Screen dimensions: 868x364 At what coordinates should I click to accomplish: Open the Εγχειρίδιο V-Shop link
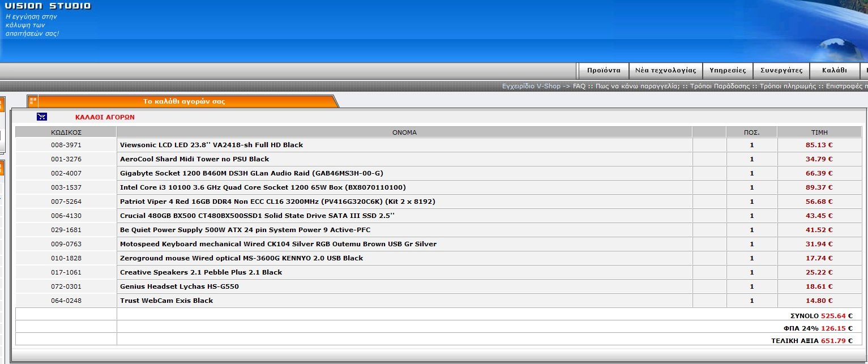click(531, 87)
